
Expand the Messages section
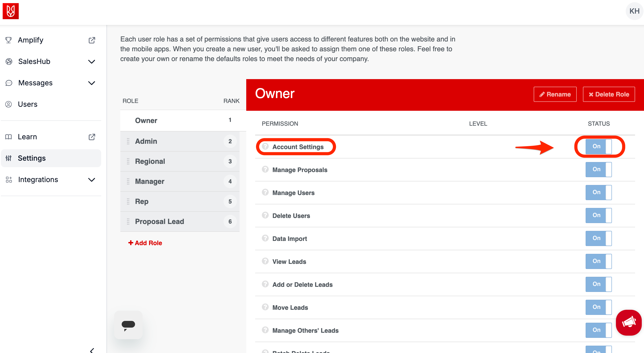[x=92, y=83]
